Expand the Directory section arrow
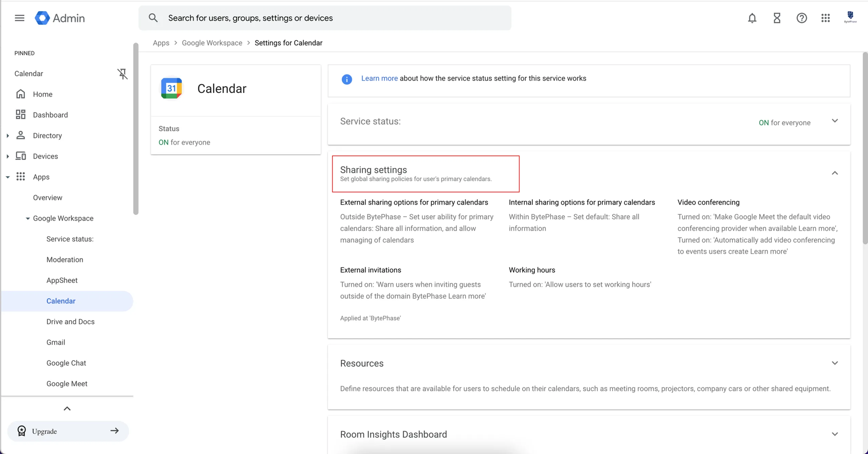868x454 pixels. [8, 135]
